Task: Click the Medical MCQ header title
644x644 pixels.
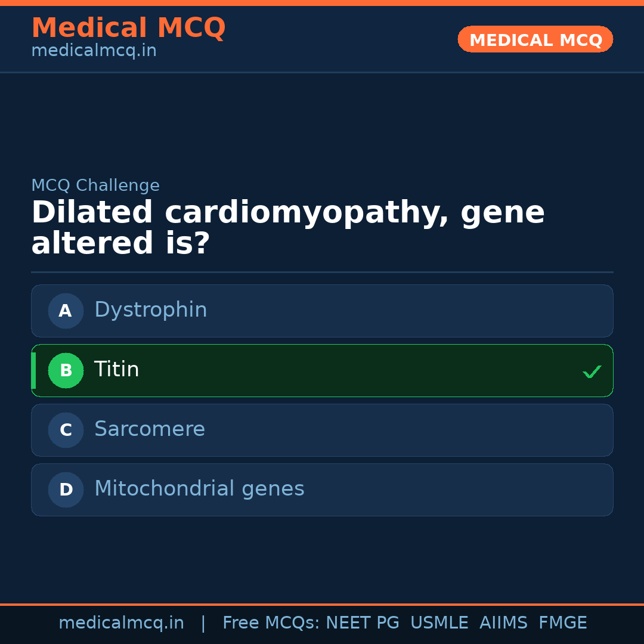Action: click(x=128, y=28)
